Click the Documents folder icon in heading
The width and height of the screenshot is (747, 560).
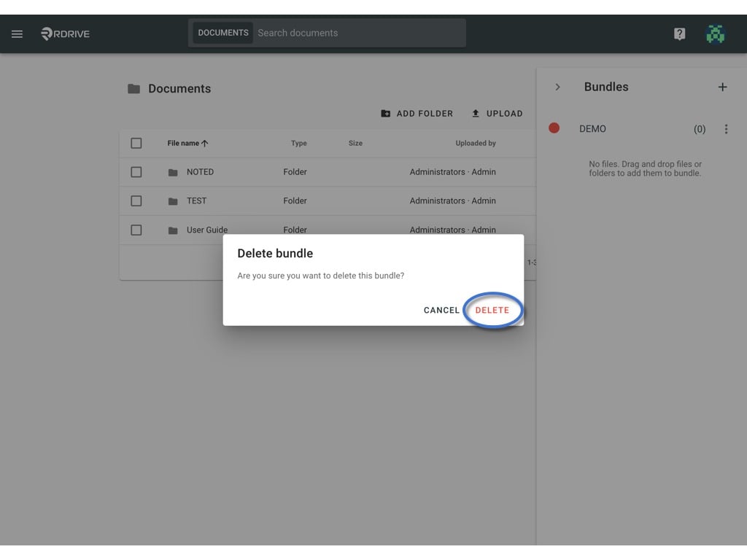click(134, 88)
